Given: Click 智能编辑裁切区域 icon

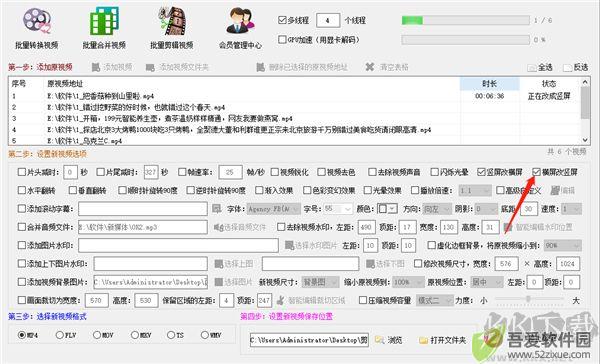Looking at the screenshot, I should pyautogui.click(x=281, y=300).
